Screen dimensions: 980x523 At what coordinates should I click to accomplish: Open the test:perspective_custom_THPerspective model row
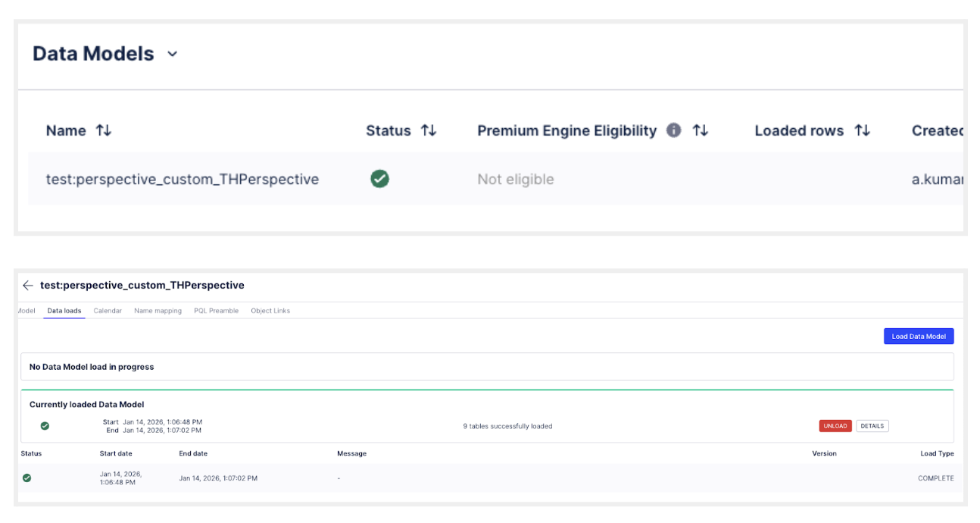tap(182, 180)
